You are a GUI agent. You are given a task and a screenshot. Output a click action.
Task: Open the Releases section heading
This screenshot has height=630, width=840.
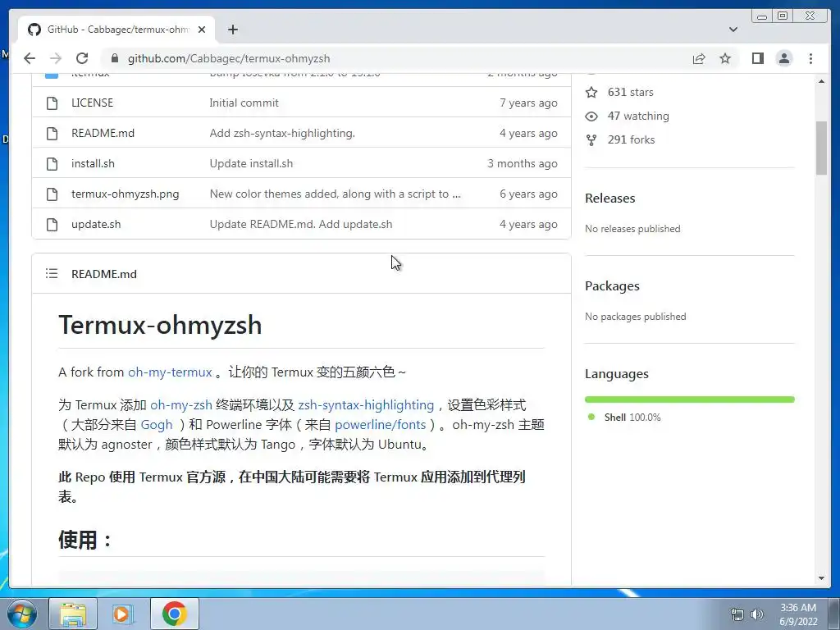click(609, 199)
